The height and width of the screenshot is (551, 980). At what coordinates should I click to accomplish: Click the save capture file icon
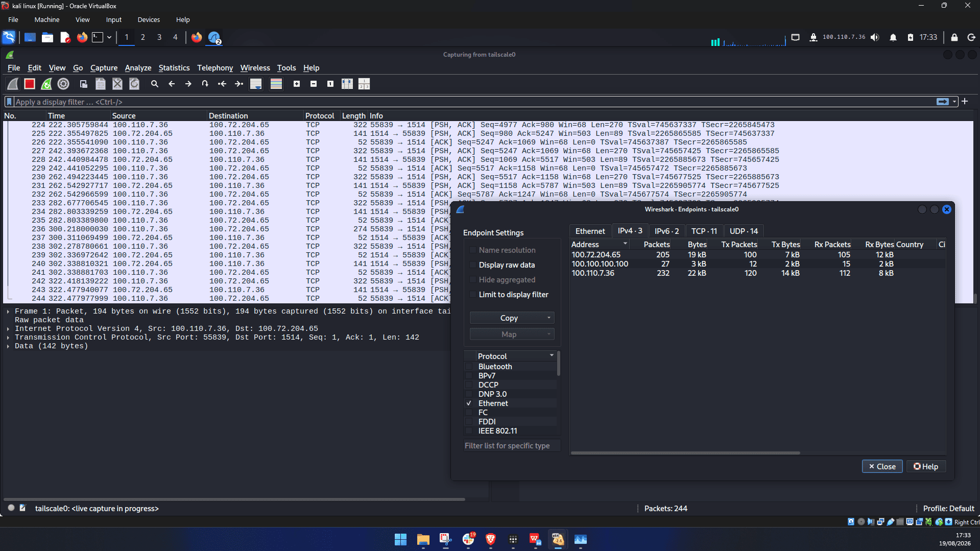tap(101, 84)
